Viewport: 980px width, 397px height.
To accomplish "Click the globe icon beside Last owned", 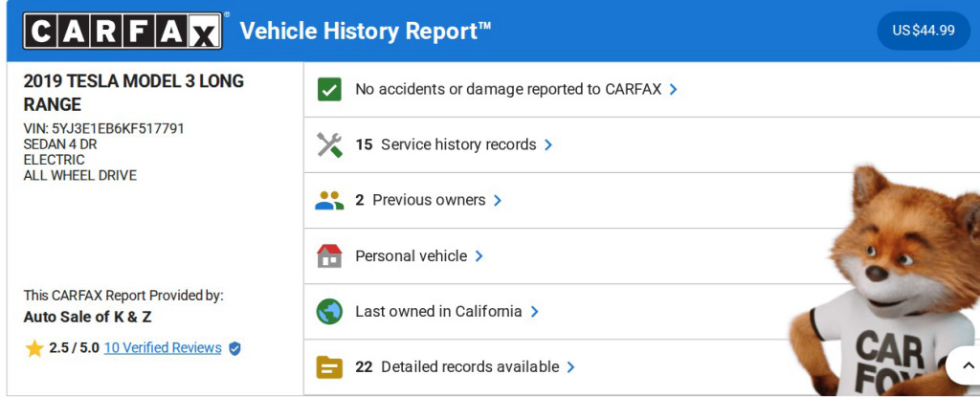I will [329, 312].
